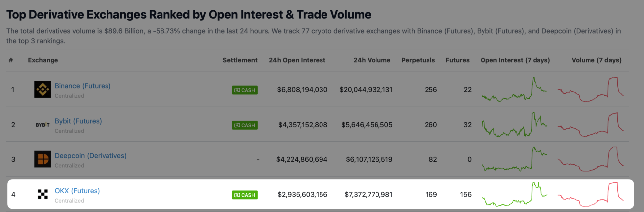View Binance open interest 7-day sparkline
Screen dimensions: 644x212
(x=514, y=90)
